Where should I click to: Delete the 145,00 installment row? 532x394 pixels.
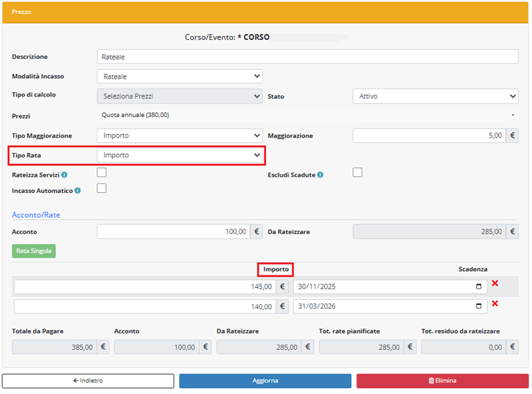tap(495, 284)
